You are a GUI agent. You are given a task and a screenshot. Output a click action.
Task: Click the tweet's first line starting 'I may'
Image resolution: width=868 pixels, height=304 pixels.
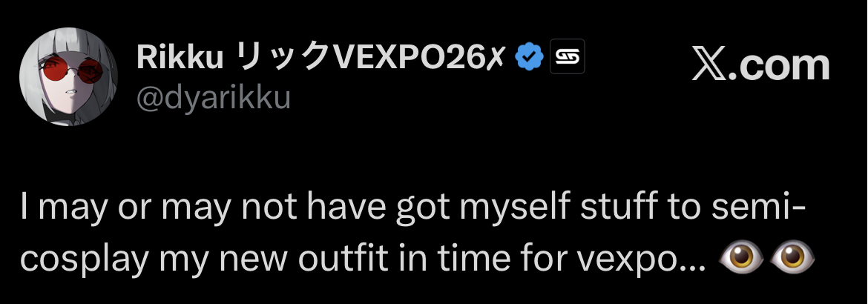point(413,208)
